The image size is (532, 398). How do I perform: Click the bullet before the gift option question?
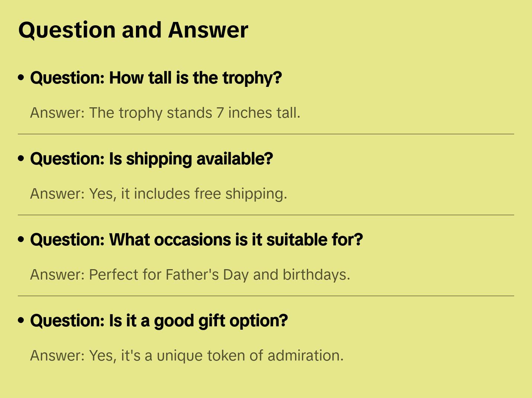tap(21, 321)
